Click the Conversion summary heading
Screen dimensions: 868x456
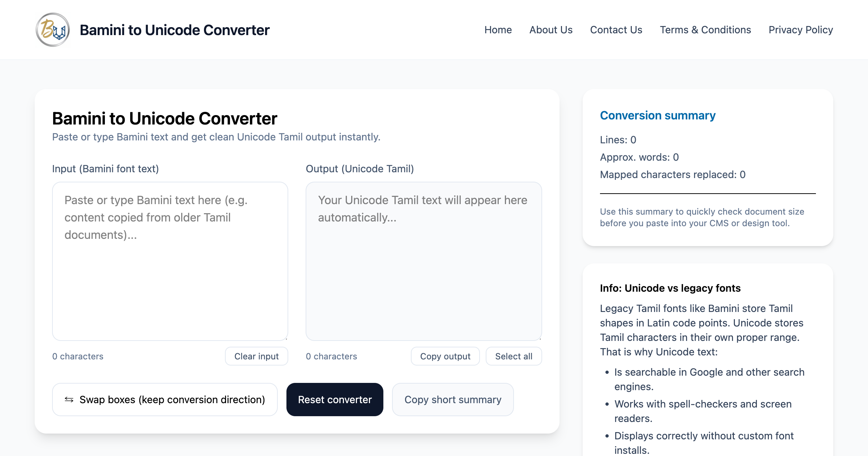click(657, 115)
